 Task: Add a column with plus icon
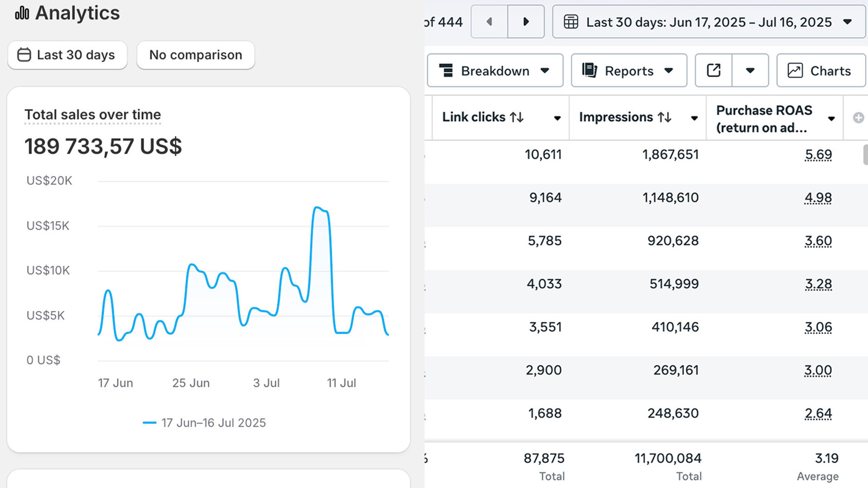point(859,118)
